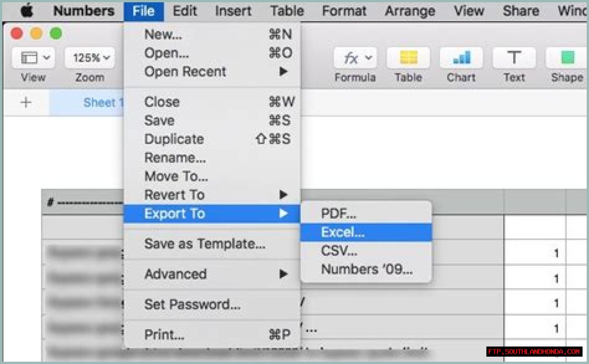This screenshot has width=589, height=364.
Task: Click the Shape toolbar icon
Action: (567, 58)
